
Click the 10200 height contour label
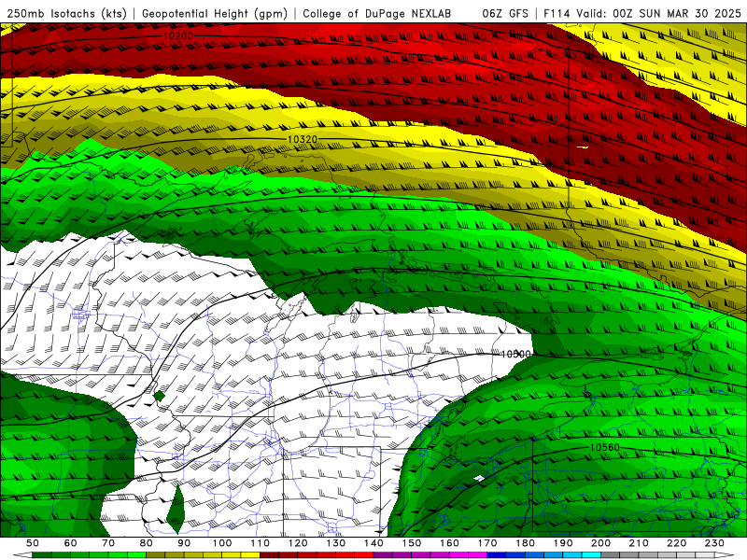coord(178,36)
